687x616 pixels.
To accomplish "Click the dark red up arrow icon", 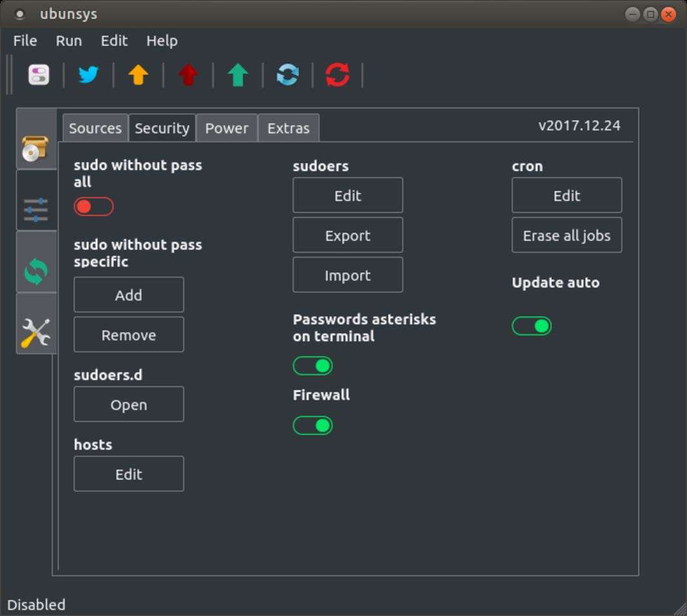I will pyautogui.click(x=188, y=75).
